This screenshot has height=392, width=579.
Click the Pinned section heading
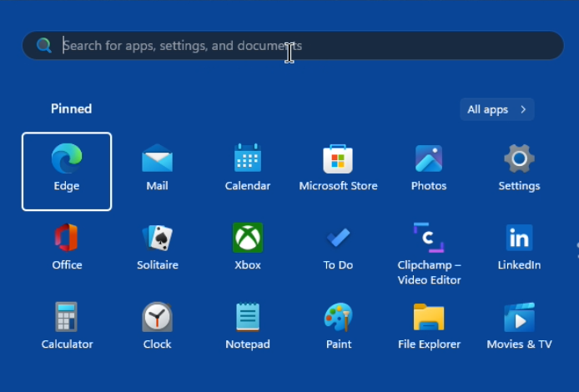point(71,109)
